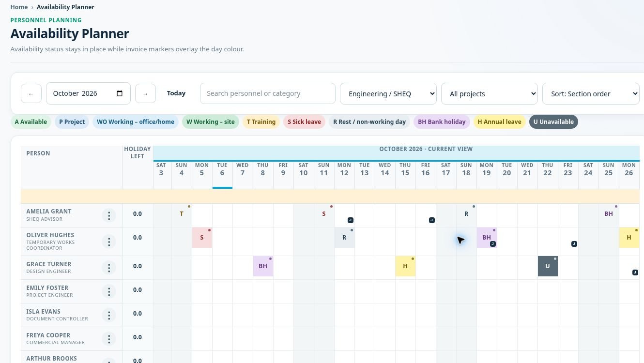Select the S Sick leave legend chip
Screen dimensions: 644x363
click(x=304, y=122)
